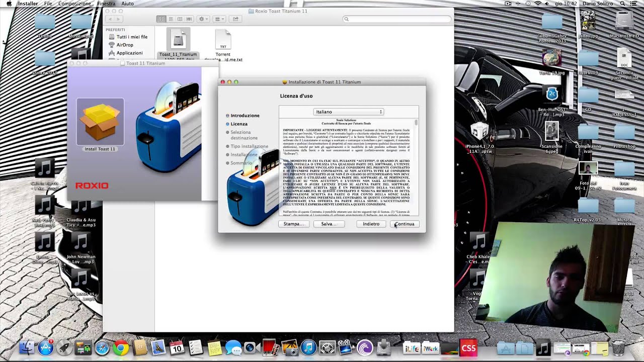644x362 pixels.
Task: Open Messages from the Dock
Action: click(x=233, y=347)
